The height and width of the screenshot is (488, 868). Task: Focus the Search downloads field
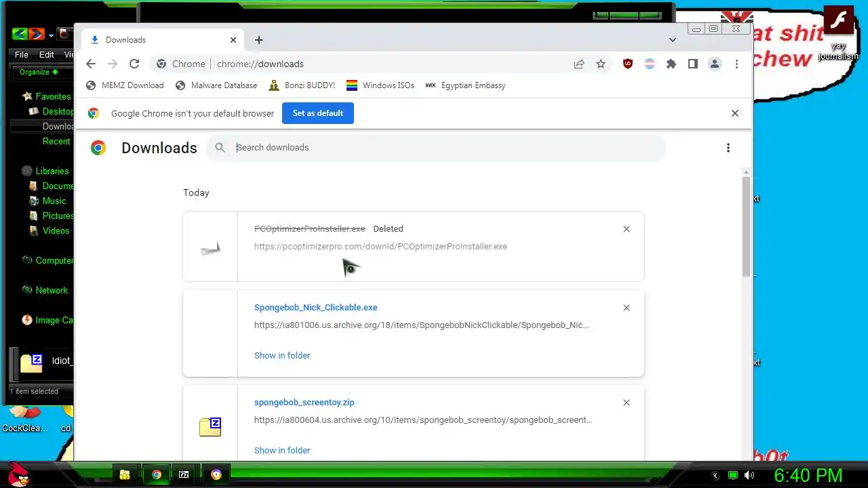click(436, 148)
